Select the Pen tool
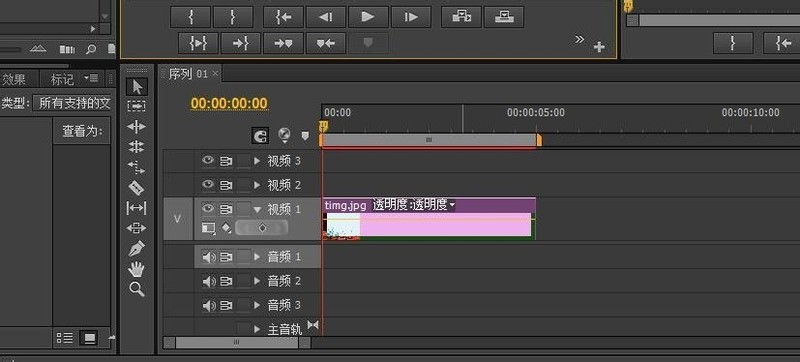The width and height of the screenshot is (800, 362). point(136,249)
